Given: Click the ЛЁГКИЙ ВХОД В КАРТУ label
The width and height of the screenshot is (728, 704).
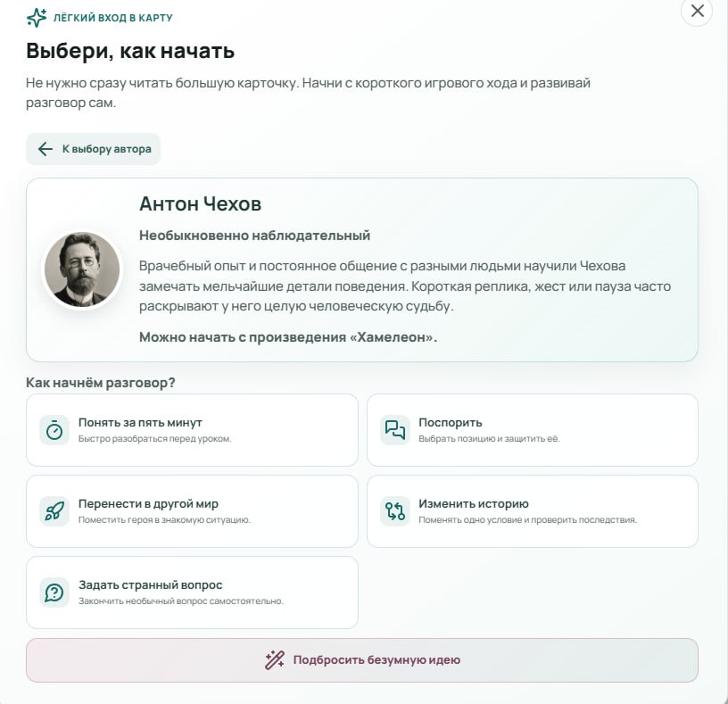Looking at the screenshot, I should (x=112, y=18).
